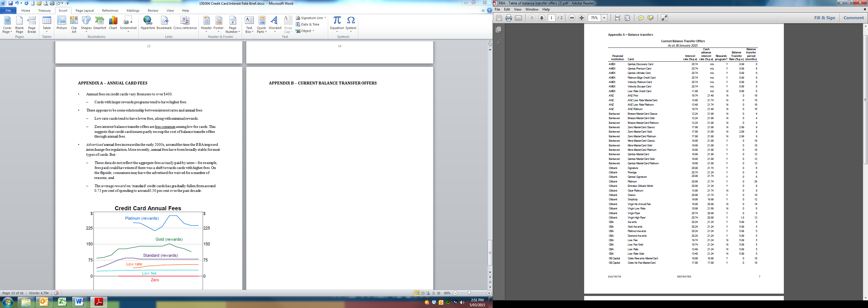Zoom in Word document with plus button
This screenshot has width=868, height=308.
489,293
